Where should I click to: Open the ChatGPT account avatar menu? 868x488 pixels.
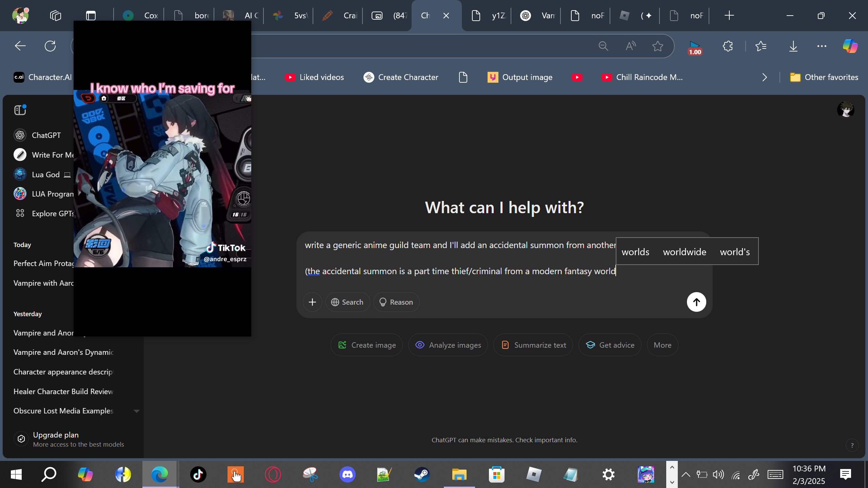(x=846, y=110)
